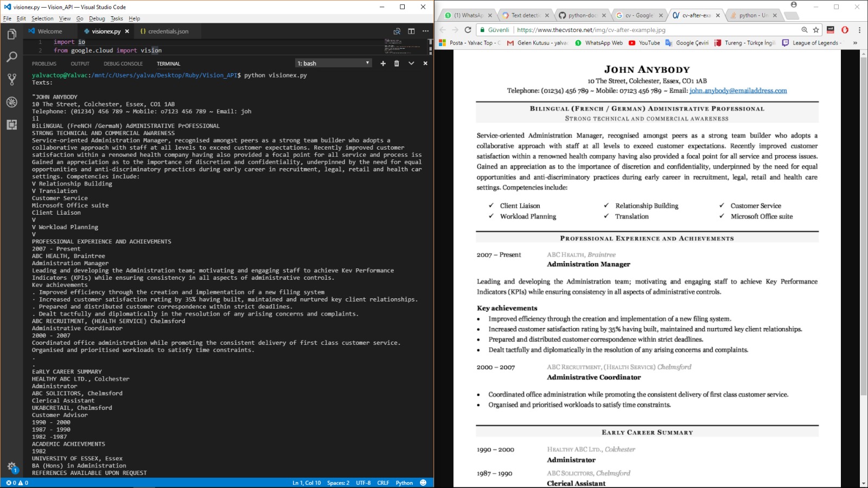Viewport: 868px width, 488px height.
Task: Switch to the PROBLEMS panel tab
Action: pos(44,64)
